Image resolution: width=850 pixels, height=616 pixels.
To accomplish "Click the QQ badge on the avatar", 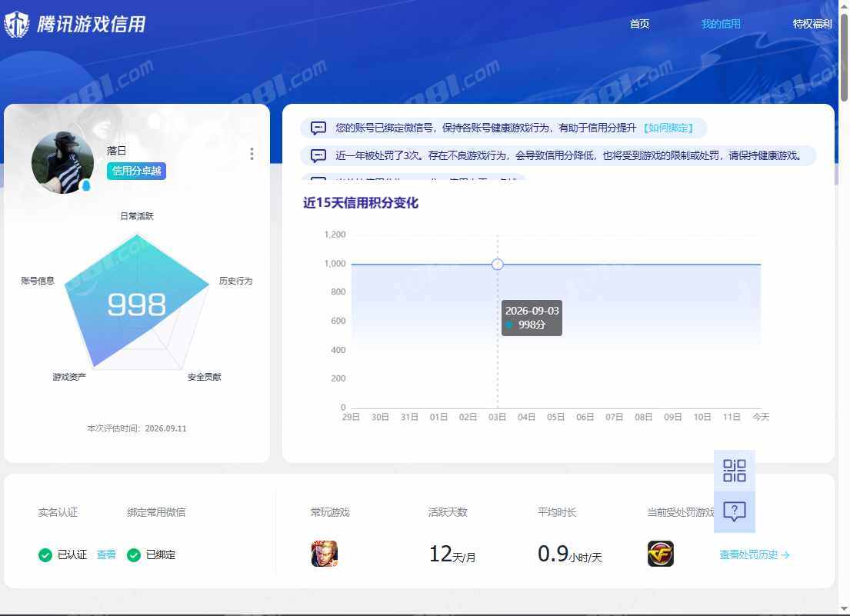I will 85,186.
